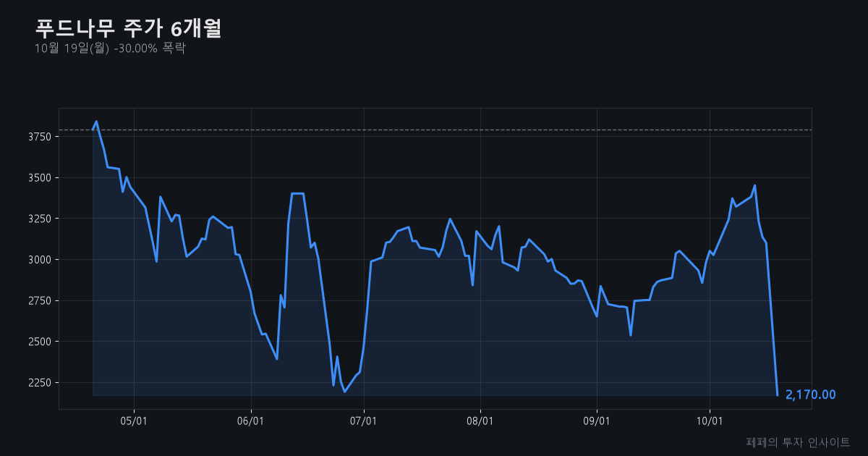Image resolution: width=868 pixels, height=456 pixels.
Task: Click the chart title "푸드나무 주가 6개월"
Action: [128, 28]
